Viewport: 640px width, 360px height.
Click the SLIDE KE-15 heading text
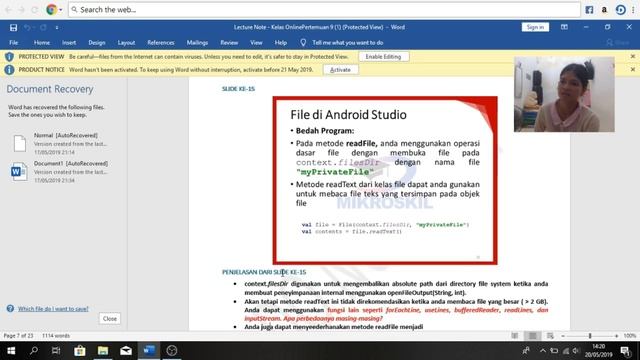[x=238, y=89]
